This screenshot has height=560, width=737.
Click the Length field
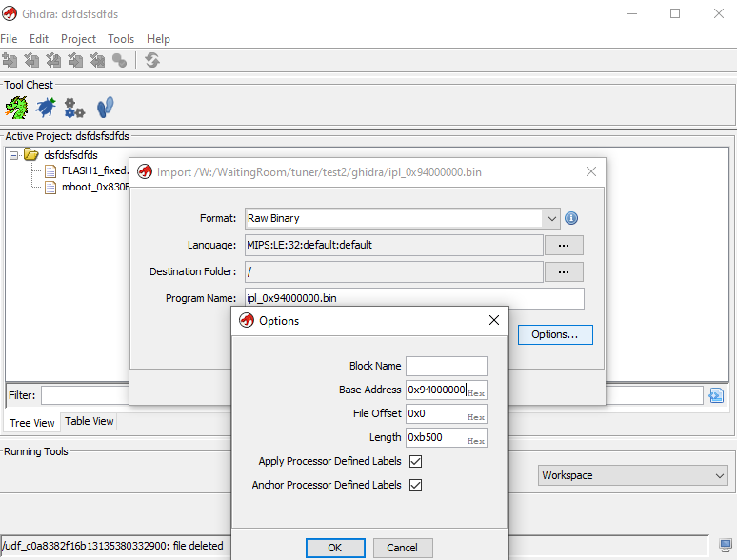[447, 437]
